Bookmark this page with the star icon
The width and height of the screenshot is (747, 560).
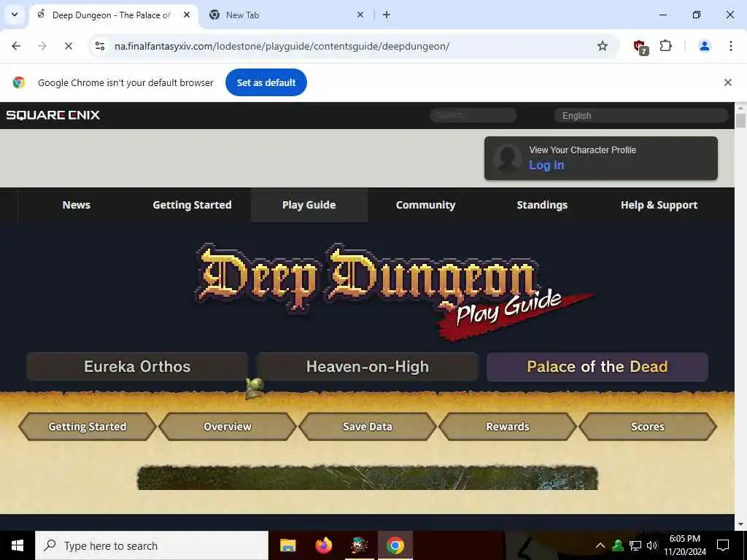click(602, 46)
